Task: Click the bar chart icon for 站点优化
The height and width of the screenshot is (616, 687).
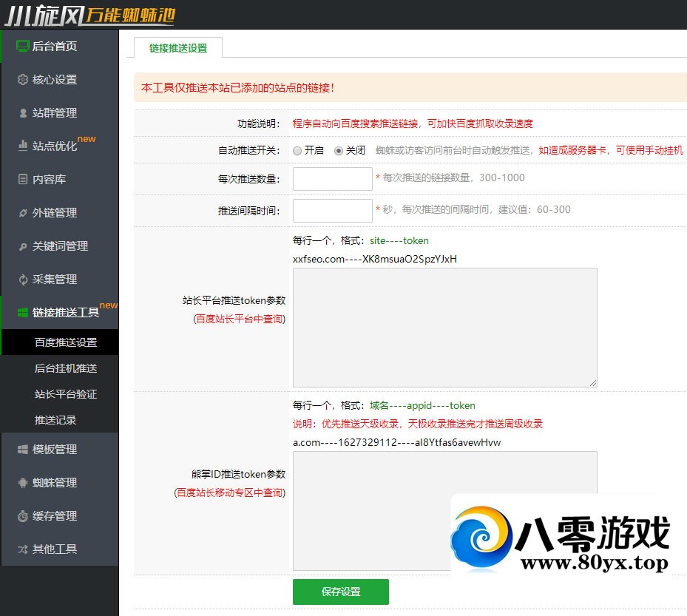Action: click(22, 146)
